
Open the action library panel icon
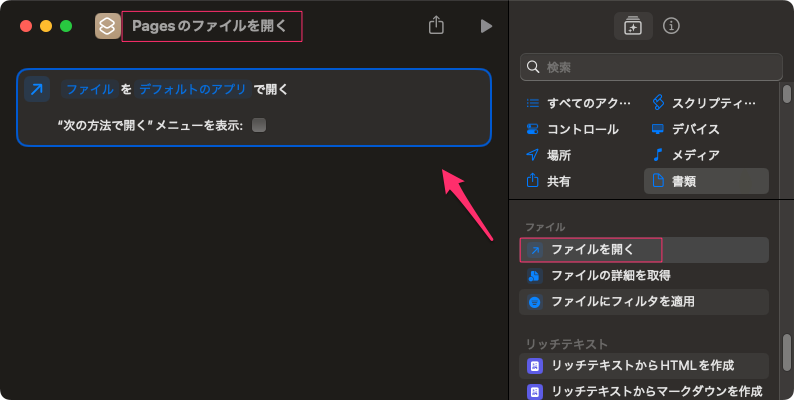(632, 26)
